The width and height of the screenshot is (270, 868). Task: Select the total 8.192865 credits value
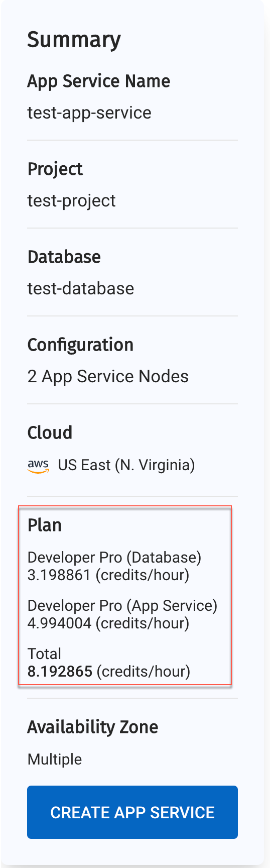point(109,671)
